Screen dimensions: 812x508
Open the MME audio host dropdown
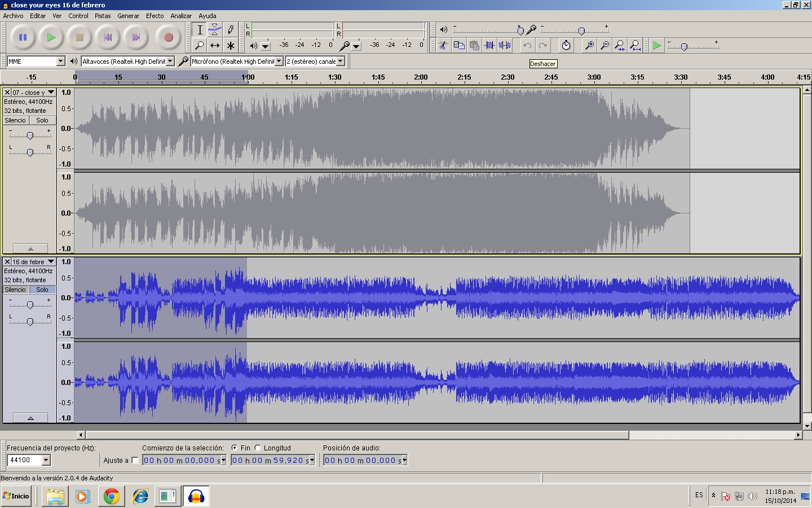click(x=60, y=61)
